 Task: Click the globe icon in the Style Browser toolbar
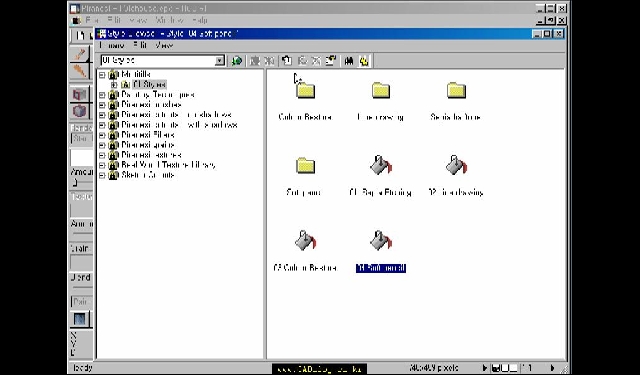(x=236, y=61)
